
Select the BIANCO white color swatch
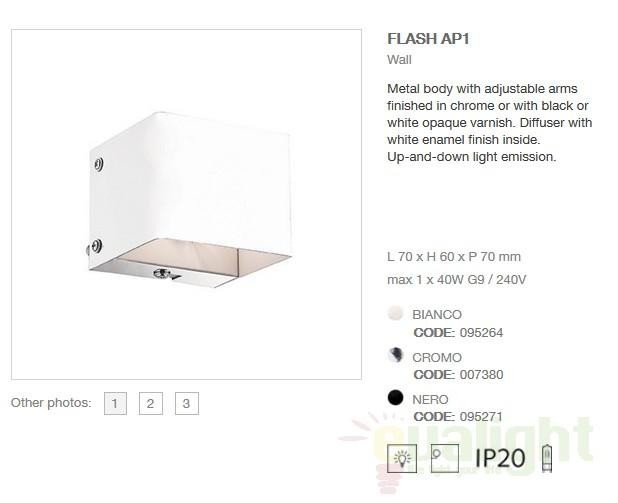click(395, 313)
